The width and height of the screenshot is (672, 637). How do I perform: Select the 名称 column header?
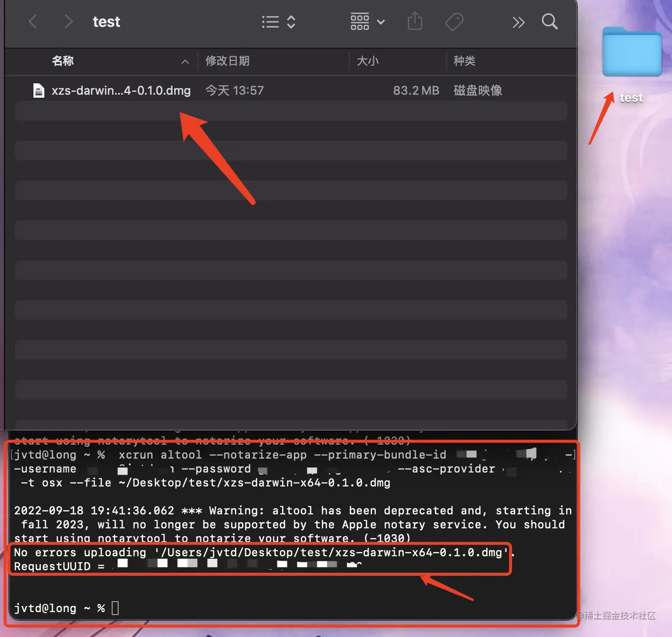[x=63, y=61]
